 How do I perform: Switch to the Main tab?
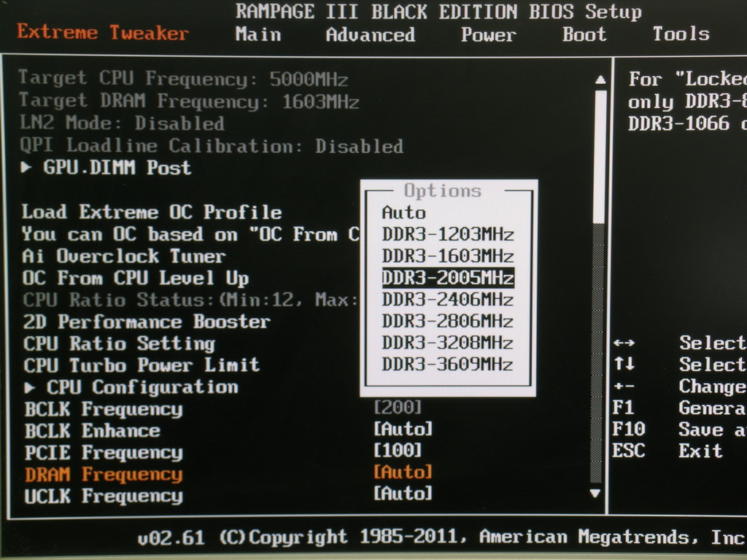pyautogui.click(x=258, y=34)
